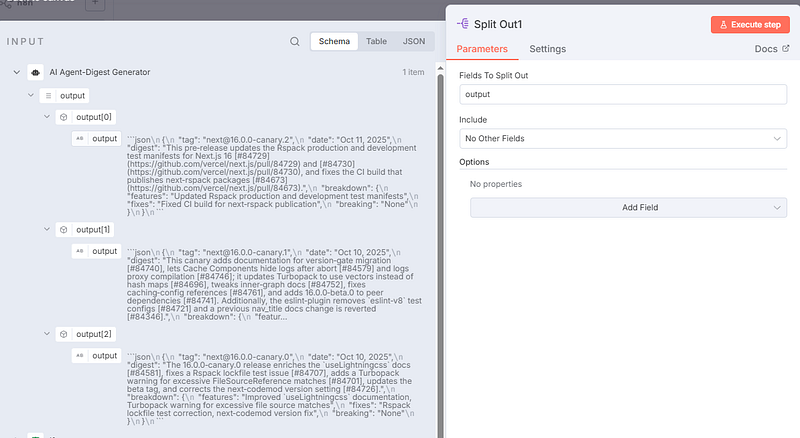
Task: Click the scrollbar up arrow
Action: point(440,67)
